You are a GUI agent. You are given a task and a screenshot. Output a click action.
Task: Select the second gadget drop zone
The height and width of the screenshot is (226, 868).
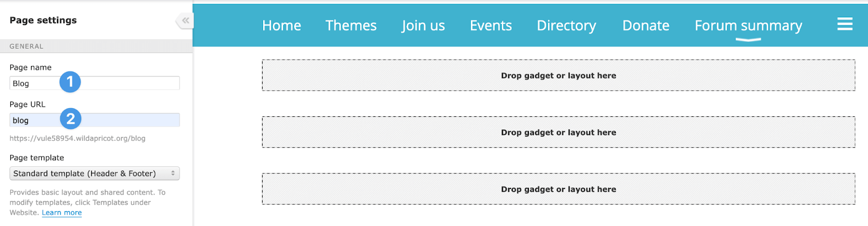coord(559,132)
